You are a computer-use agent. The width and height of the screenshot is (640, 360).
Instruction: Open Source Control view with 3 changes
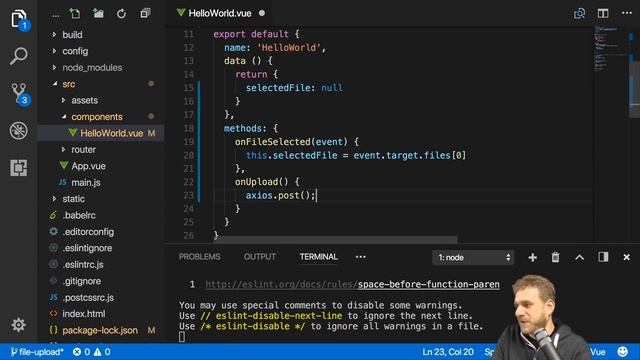[x=19, y=93]
